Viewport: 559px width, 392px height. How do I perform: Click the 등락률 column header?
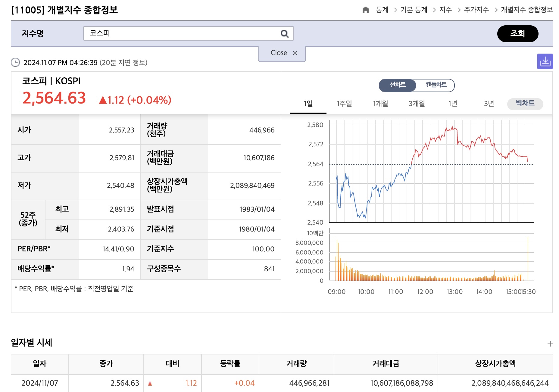click(x=230, y=364)
